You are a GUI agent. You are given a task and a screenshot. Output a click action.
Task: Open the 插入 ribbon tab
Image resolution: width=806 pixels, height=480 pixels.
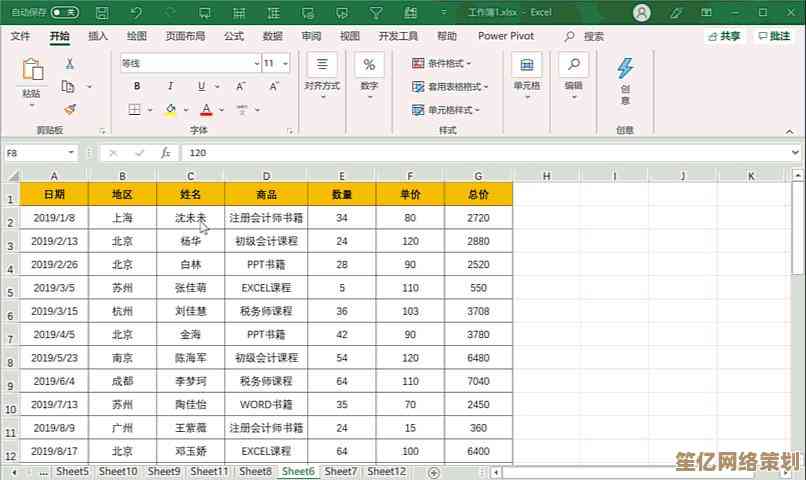(x=98, y=36)
